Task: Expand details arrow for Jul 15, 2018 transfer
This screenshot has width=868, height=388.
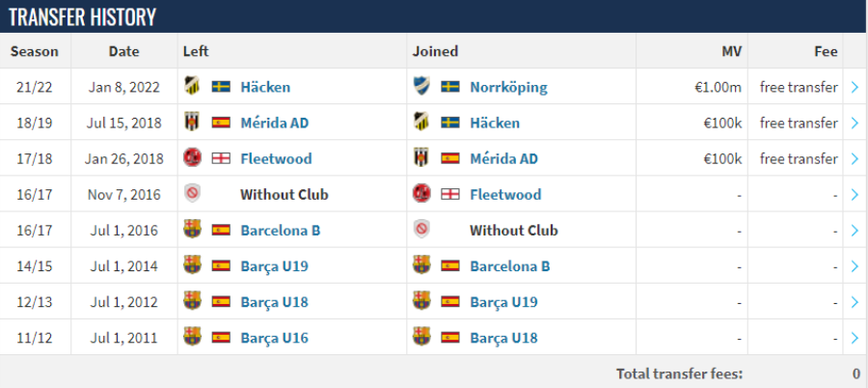Action: coord(854,123)
